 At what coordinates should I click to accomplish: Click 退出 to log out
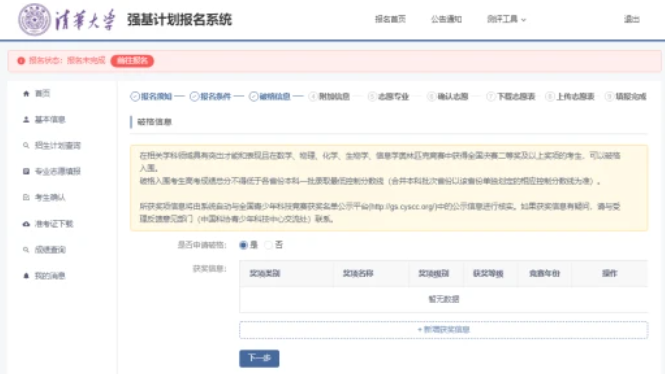point(631,19)
